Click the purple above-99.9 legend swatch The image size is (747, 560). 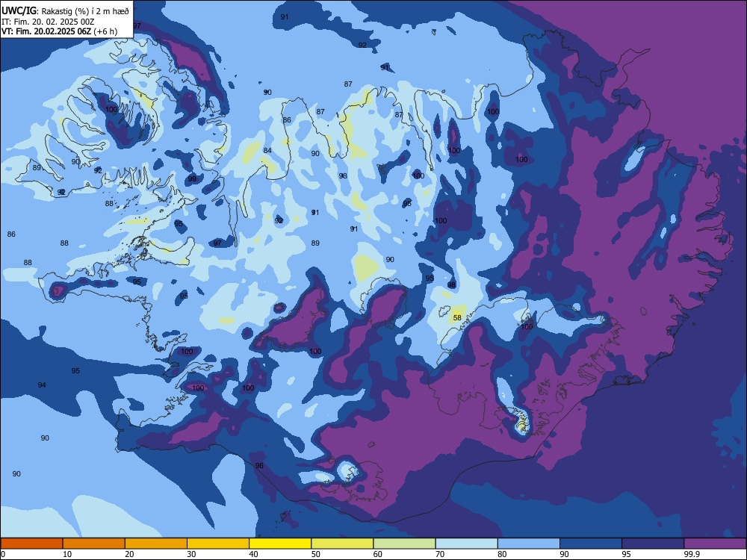(x=715, y=544)
